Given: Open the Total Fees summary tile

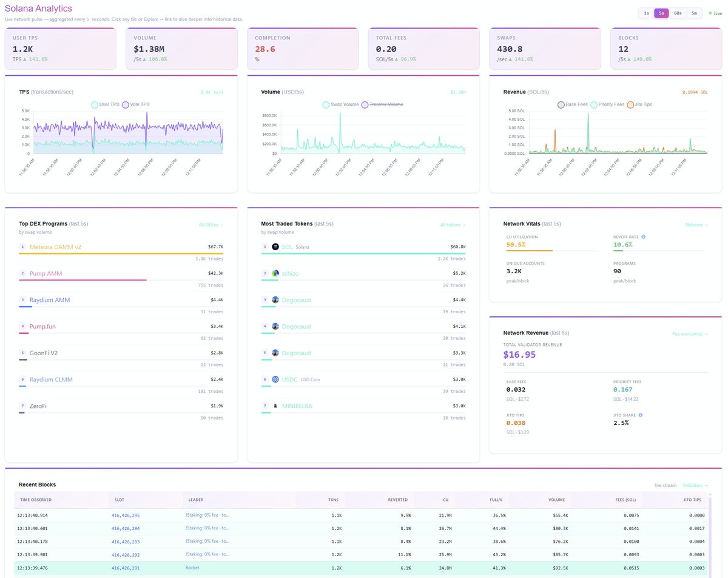Looking at the screenshot, I should tap(423, 49).
